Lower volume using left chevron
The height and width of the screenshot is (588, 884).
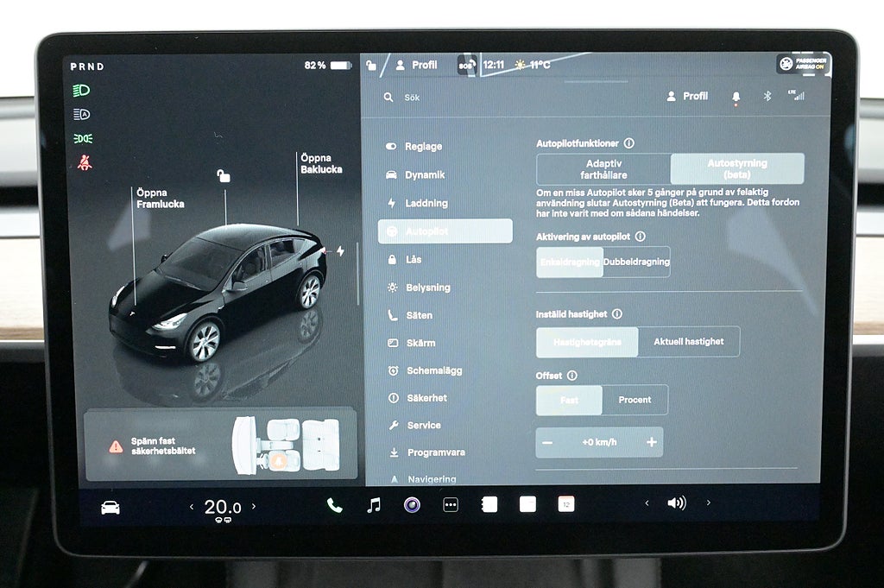pyautogui.click(x=647, y=503)
